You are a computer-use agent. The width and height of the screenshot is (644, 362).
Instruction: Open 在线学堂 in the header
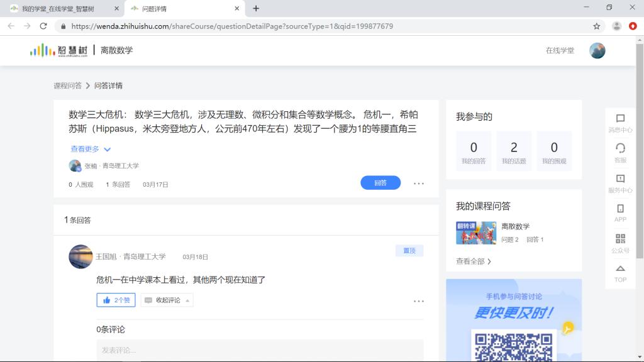560,51
